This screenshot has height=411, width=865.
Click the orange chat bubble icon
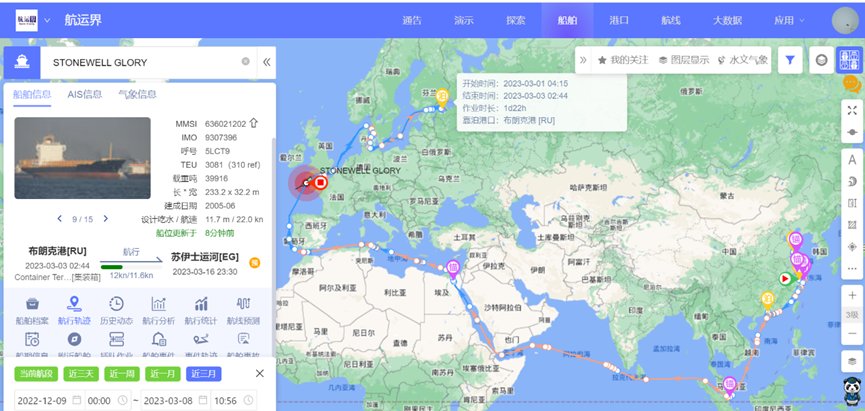852,86
